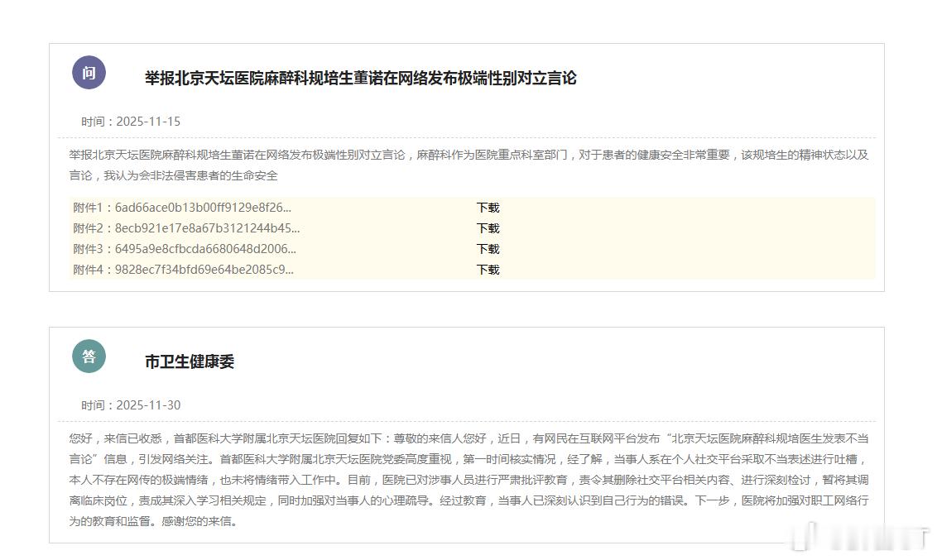937x560 pixels.
Task: Download attachment 附件2
Action: click(x=488, y=228)
